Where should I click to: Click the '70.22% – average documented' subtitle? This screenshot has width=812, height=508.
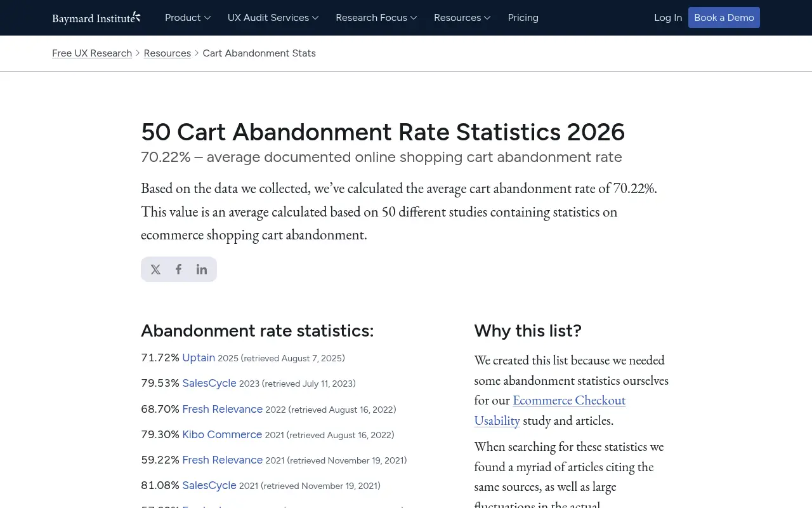pos(381,157)
